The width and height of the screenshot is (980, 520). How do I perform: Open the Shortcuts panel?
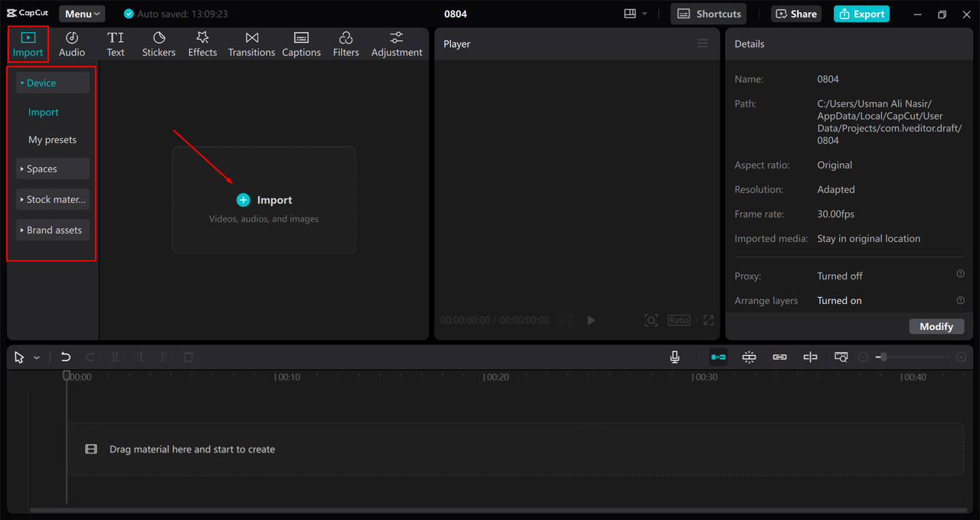tap(709, 14)
